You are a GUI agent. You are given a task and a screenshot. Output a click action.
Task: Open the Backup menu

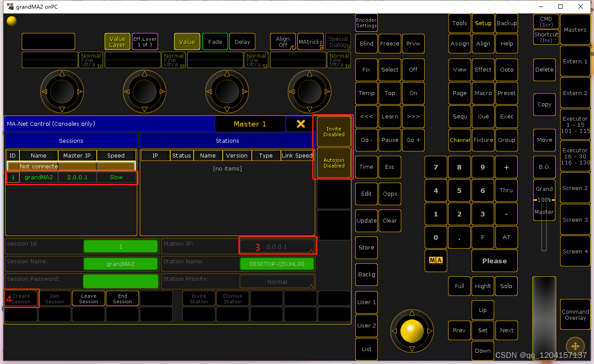(506, 23)
